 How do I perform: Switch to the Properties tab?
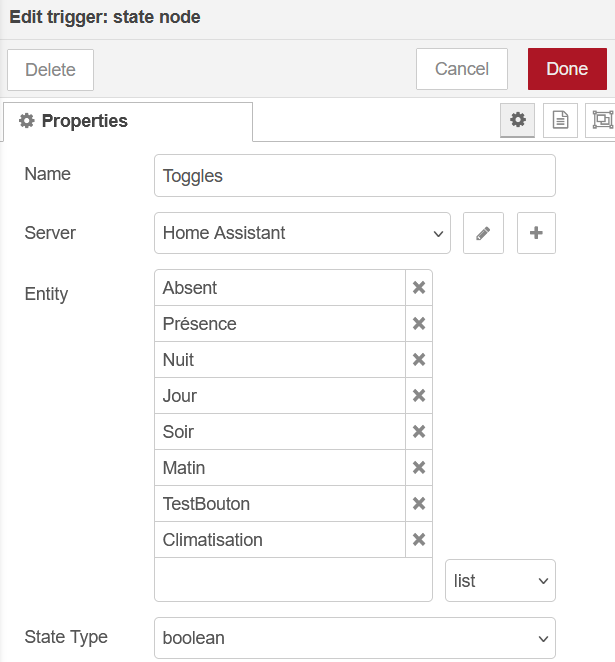coord(128,121)
